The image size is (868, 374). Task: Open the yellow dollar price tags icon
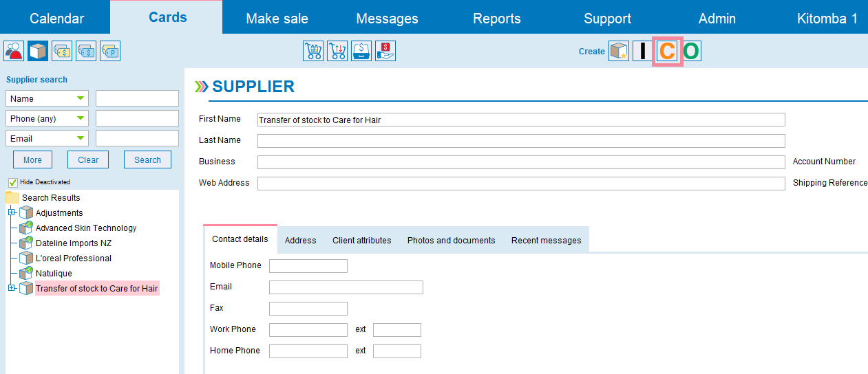62,51
